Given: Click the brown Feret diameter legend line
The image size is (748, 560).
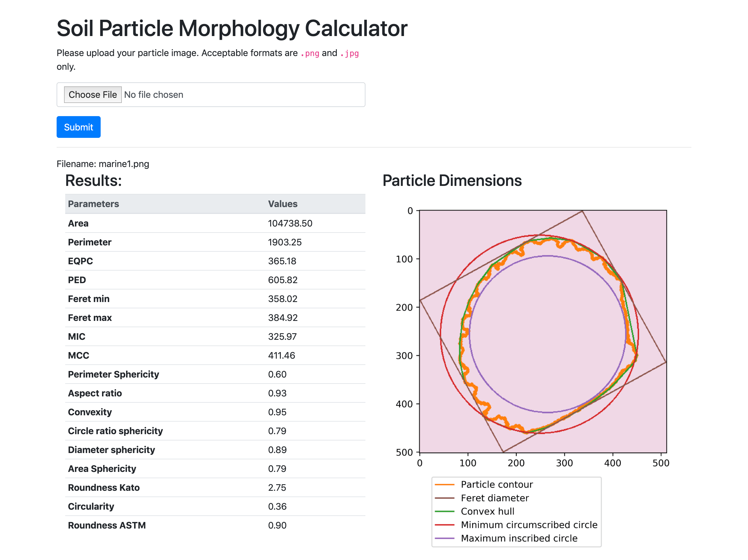Looking at the screenshot, I should pyautogui.click(x=444, y=499).
